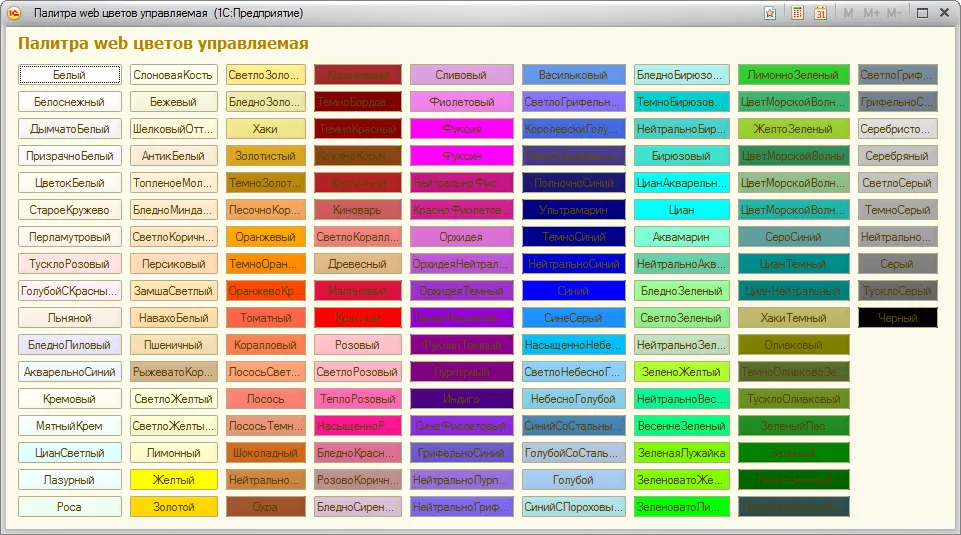Add this window to favorites with star icon
Screen dimensions: 961x535
click(770, 13)
